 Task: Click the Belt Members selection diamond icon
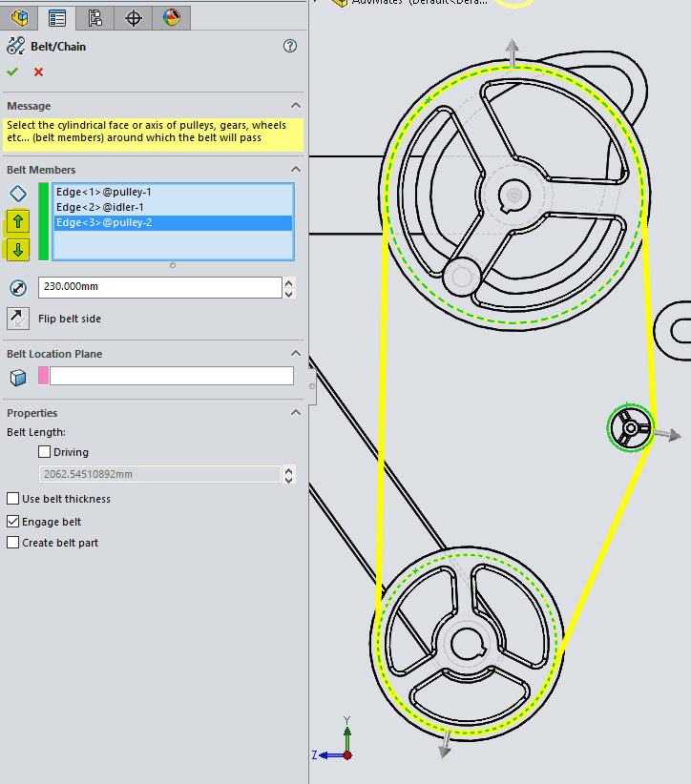pos(18,194)
